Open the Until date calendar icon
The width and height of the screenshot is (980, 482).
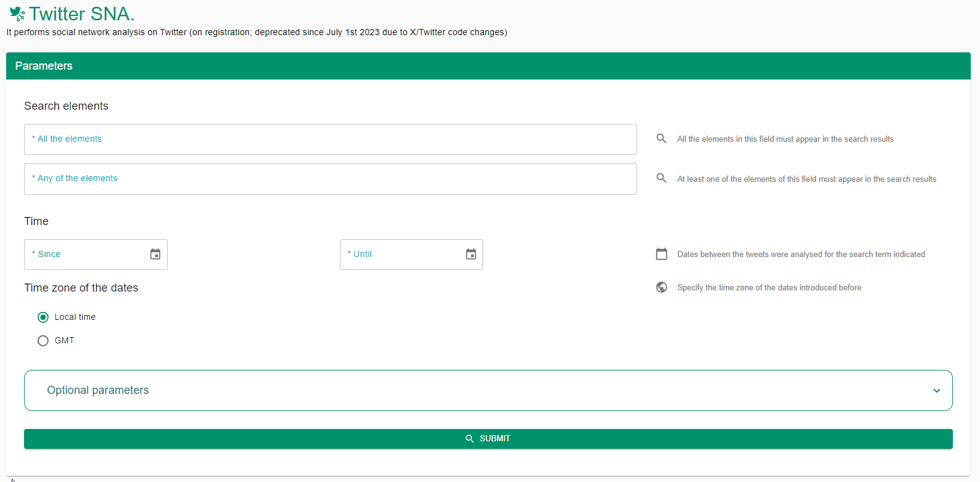point(471,254)
